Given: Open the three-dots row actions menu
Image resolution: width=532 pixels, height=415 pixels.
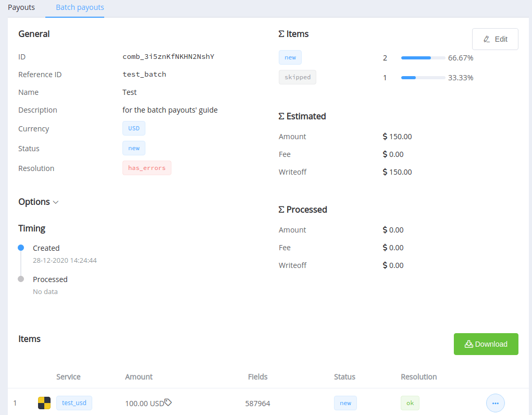Looking at the screenshot, I should click(x=495, y=403).
